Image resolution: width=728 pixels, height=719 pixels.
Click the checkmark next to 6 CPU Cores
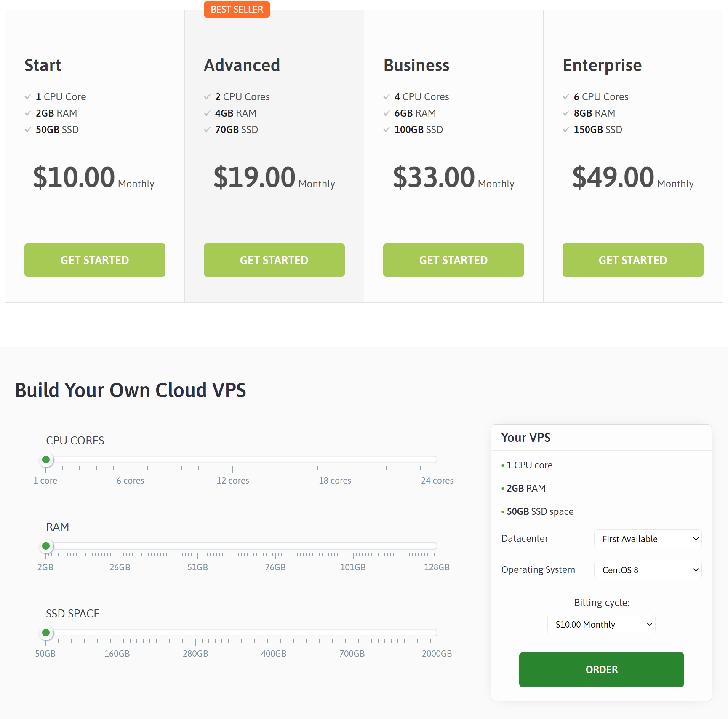(x=566, y=96)
